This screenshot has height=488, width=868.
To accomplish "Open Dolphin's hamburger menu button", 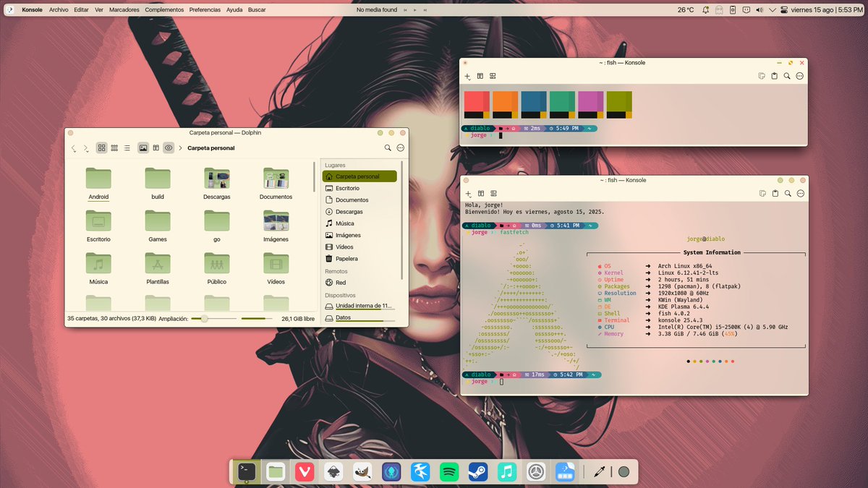I will (401, 148).
